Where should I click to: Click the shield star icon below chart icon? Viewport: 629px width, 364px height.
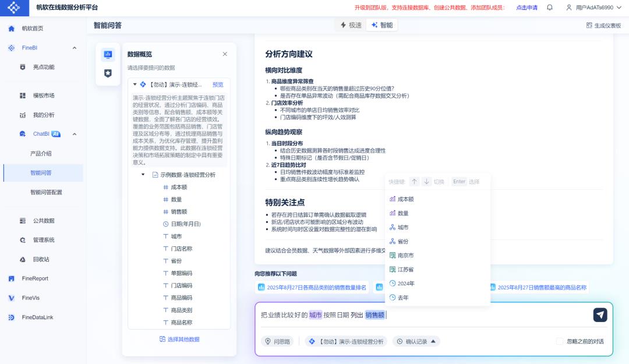click(x=108, y=73)
